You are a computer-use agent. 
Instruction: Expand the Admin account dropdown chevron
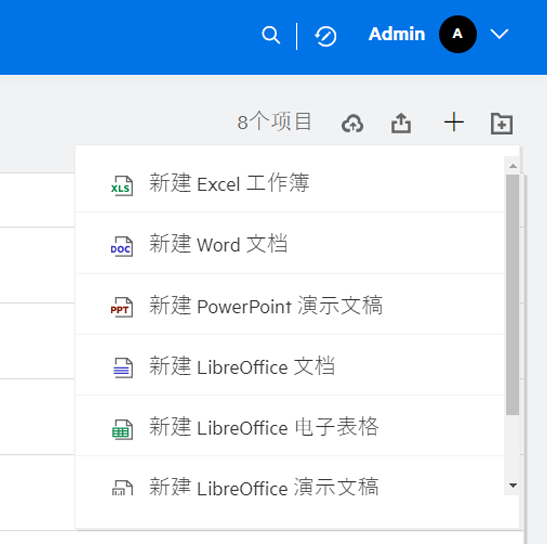pyautogui.click(x=499, y=34)
